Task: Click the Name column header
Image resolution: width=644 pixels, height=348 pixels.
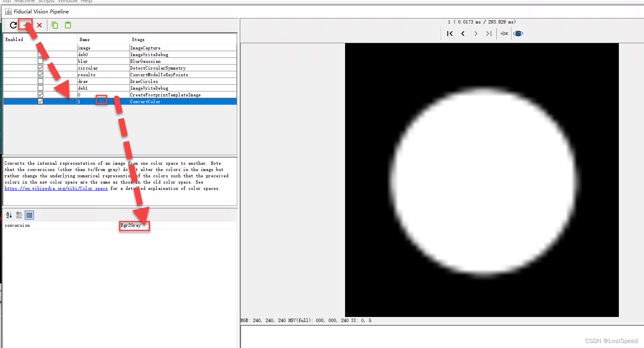Action: click(x=103, y=39)
